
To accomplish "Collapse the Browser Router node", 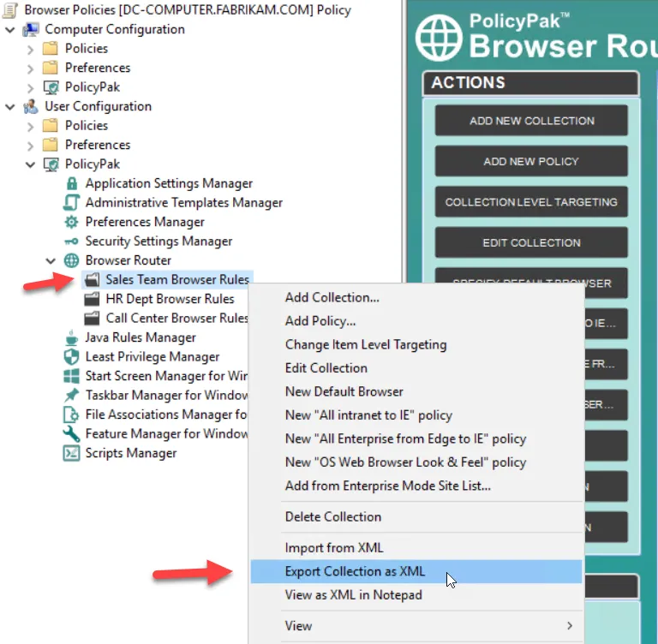I will [x=51, y=261].
